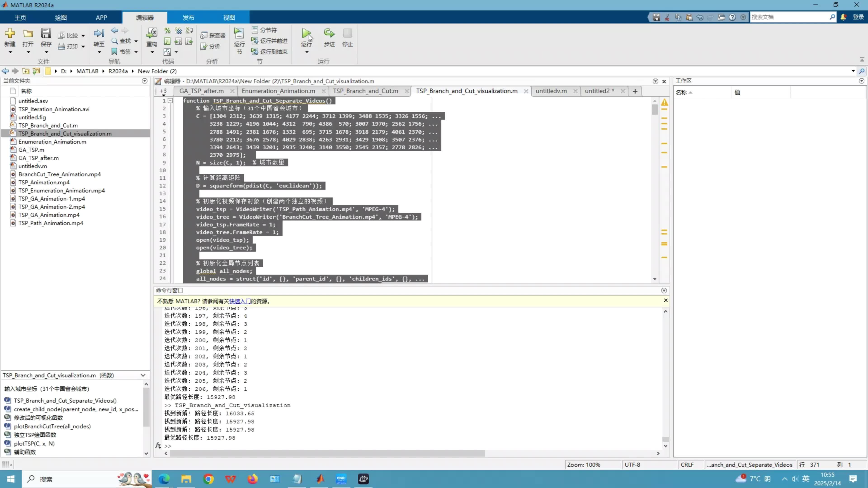The width and height of the screenshot is (868, 488).
Task: Click the Save floppy disk icon
Action: (46, 33)
